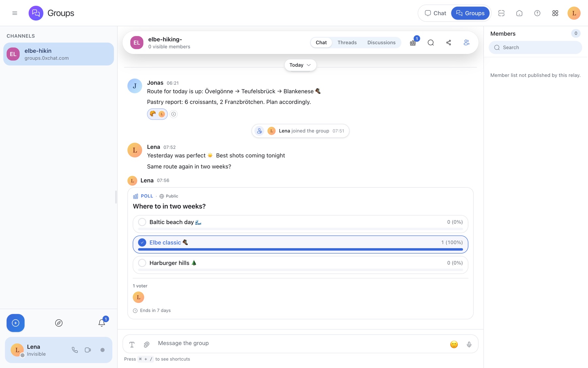The height and width of the screenshot is (368, 588).
Task: Click the Lena name on the poll message
Action: (x=147, y=181)
